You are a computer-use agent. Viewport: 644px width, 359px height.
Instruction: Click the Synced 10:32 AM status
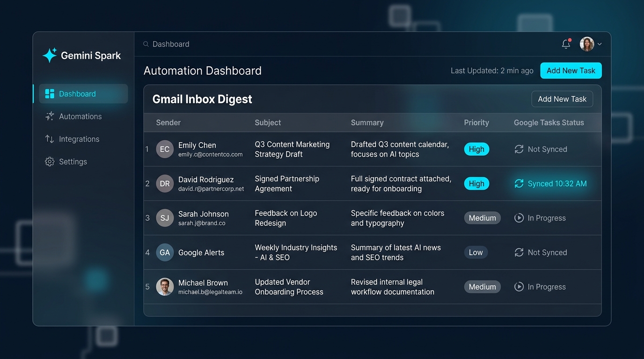point(550,184)
